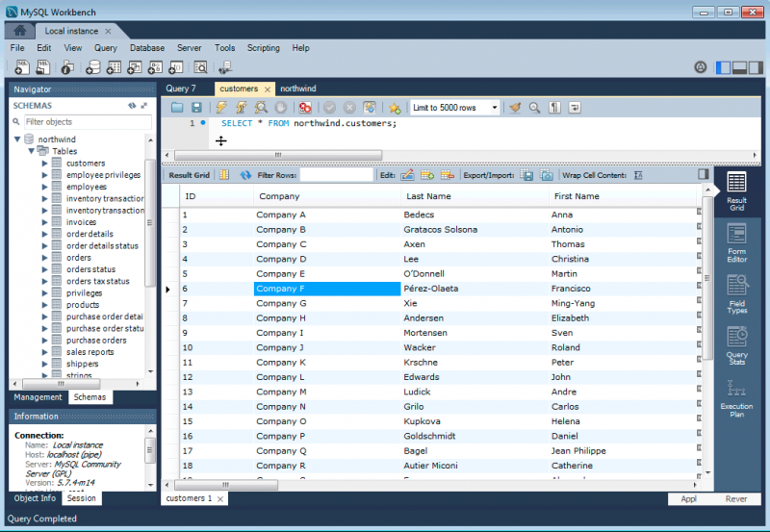Click the Filter Rows input field
Viewport: 770px width, 532px height.
click(x=336, y=175)
